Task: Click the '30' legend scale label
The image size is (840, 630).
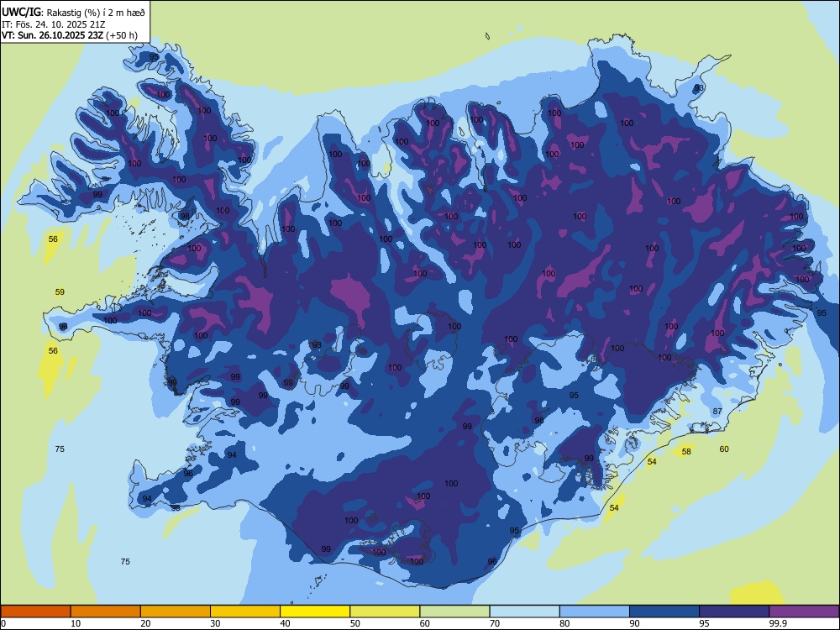Action: pos(215,623)
